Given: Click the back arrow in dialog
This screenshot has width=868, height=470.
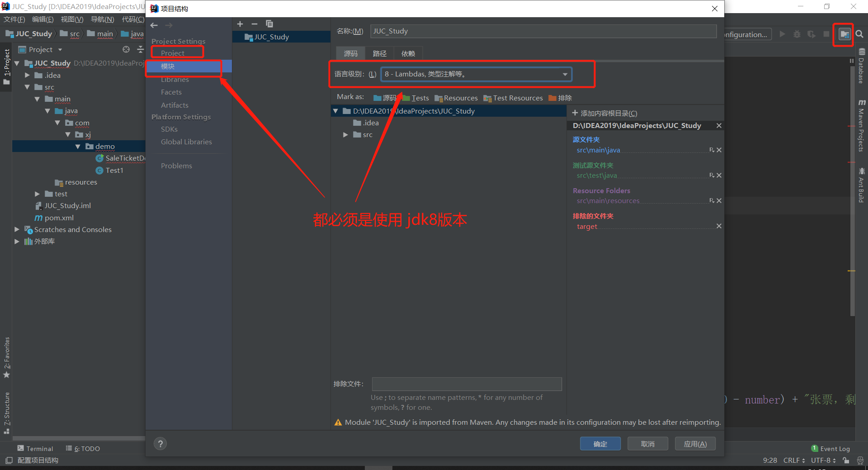Looking at the screenshot, I should point(154,25).
